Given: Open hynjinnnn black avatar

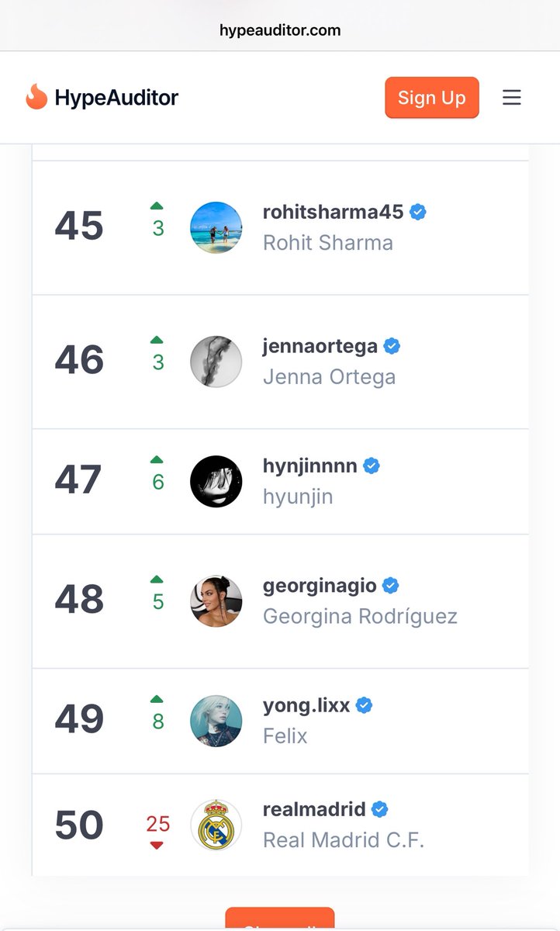Looking at the screenshot, I should point(216,481).
